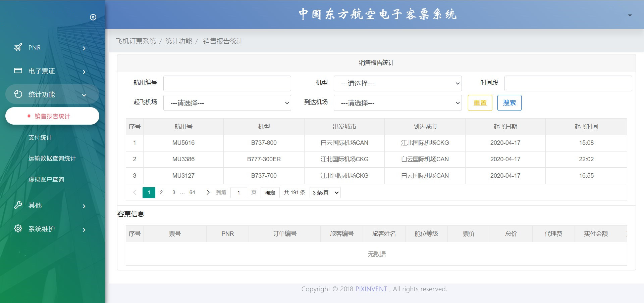Viewport: 644px width, 303px height.
Task: Focus the 航班编号 flight number input
Action: pos(227,83)
